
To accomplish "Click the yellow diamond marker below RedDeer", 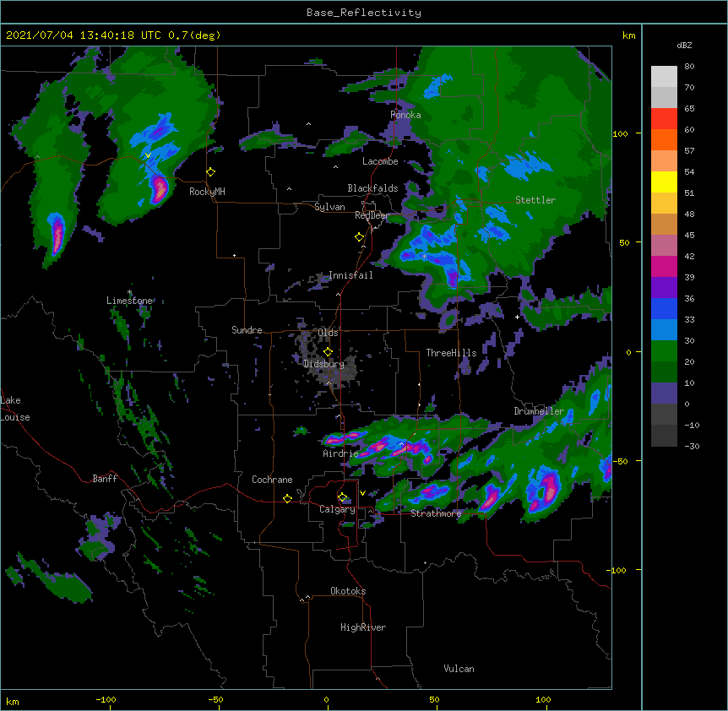I will click(359, 237).
